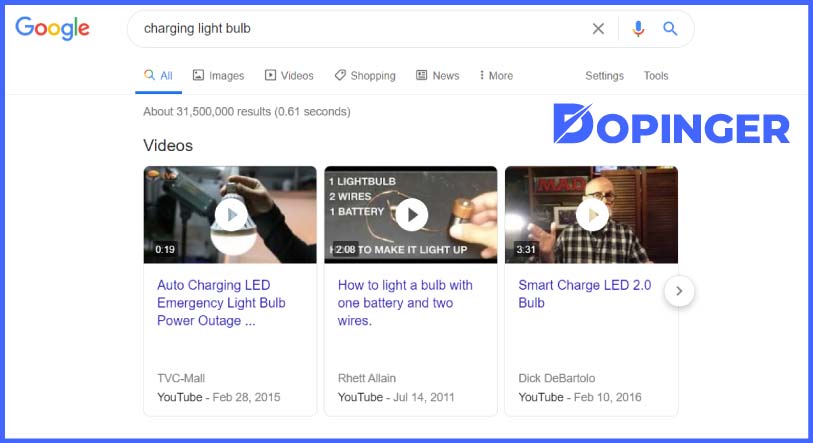Viewport: 813px width, 443px height.
Task: Open 'Auto Charging LED Emergency Light Bulb' link
Action: [221, 303]
